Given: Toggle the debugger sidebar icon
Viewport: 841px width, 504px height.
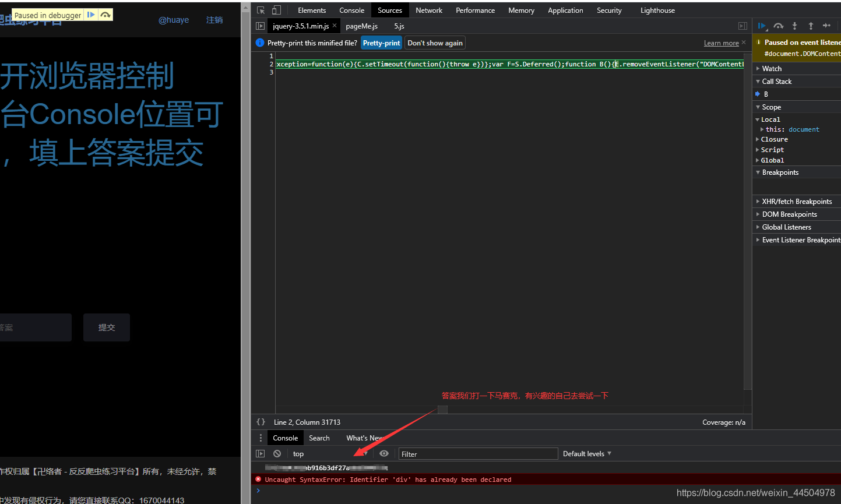Looking at the screenshot, I should [x=743, y=26].
